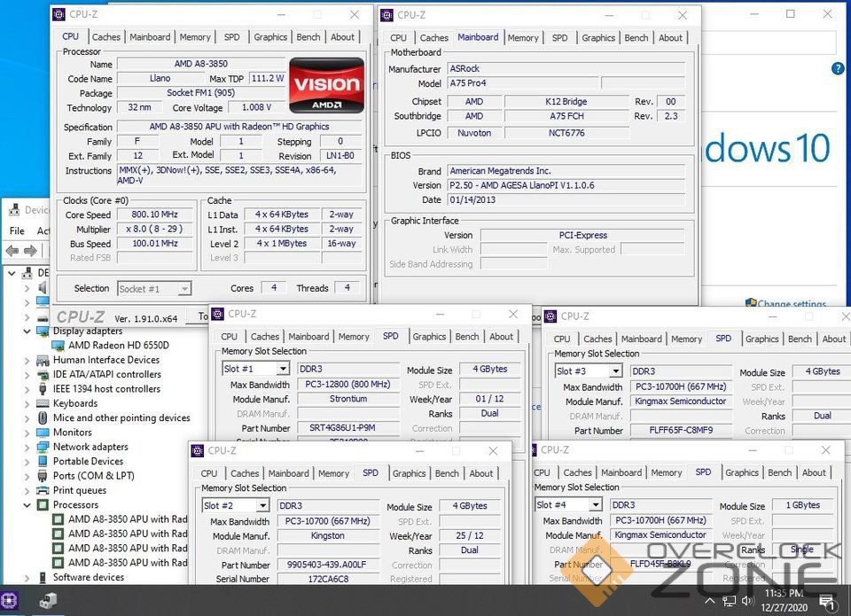Click the FLFF65F-C8MF9 part number
851x616 pixels.
point(681,431)
